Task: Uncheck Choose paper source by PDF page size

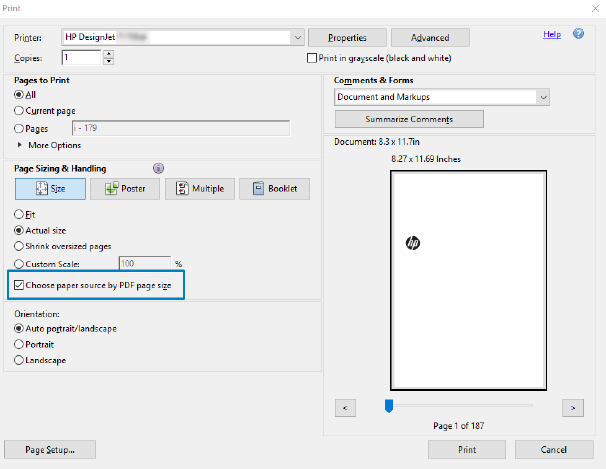Action: coord(19,285)
